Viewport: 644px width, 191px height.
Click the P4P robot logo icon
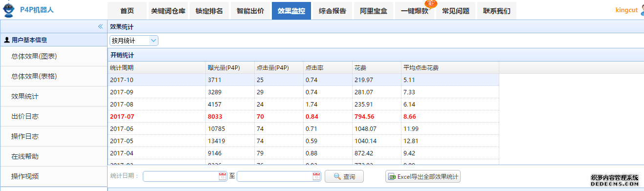pyautogui.click(x=8, y=10)
